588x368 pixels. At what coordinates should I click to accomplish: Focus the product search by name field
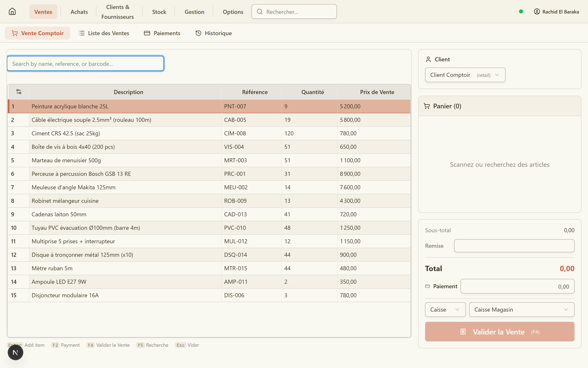click(x=86, y=64)
